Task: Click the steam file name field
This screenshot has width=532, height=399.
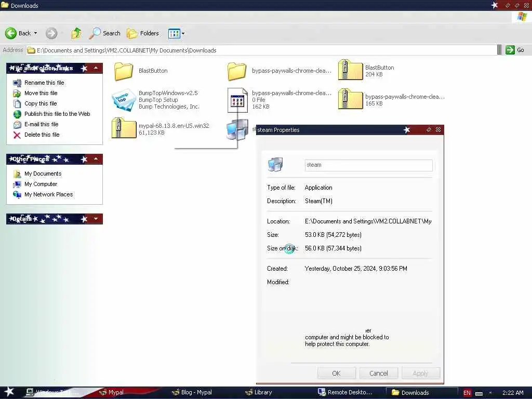Action: coord(368,165)
